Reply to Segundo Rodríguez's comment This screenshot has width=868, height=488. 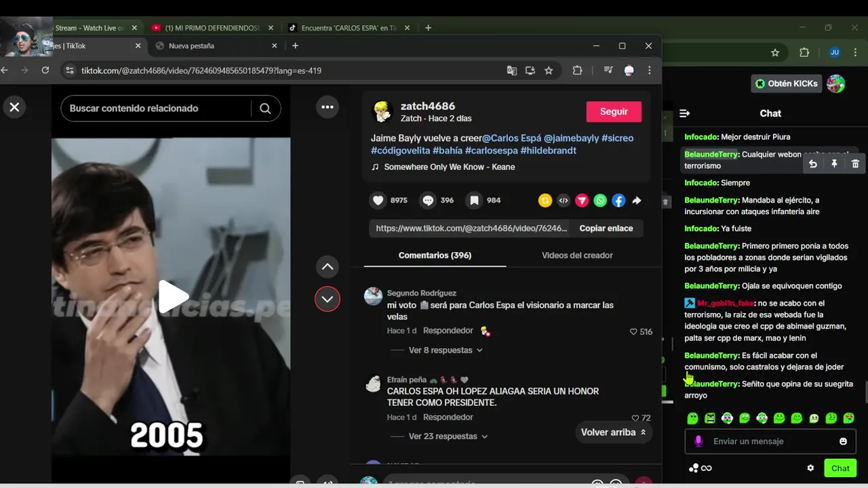(448, 331)
